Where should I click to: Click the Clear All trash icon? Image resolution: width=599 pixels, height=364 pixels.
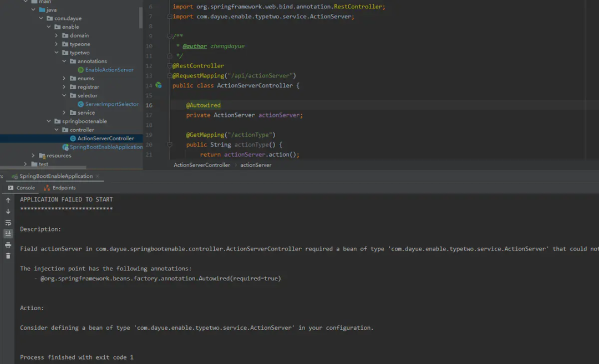(x=8, y=256)
